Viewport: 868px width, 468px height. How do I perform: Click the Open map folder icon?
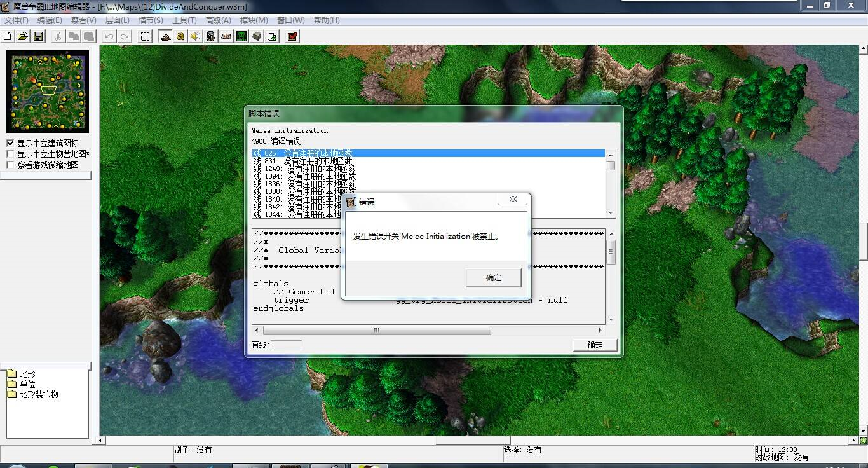(x=23, y=36)
